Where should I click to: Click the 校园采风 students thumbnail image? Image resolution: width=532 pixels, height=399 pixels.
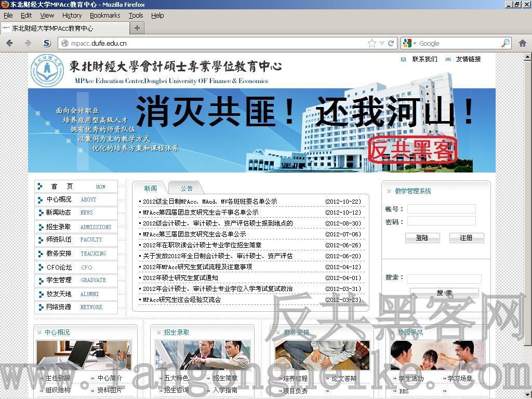pos(437,355)
